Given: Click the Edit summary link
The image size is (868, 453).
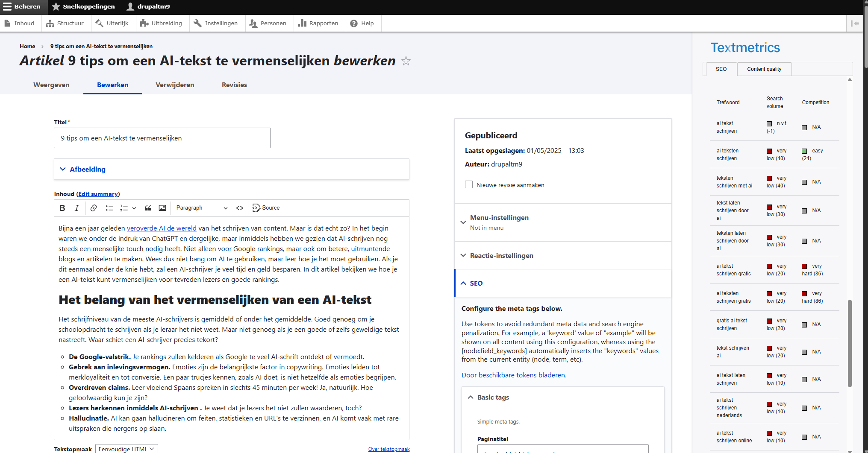Looking at the screenshot, I should pos(98,194).
